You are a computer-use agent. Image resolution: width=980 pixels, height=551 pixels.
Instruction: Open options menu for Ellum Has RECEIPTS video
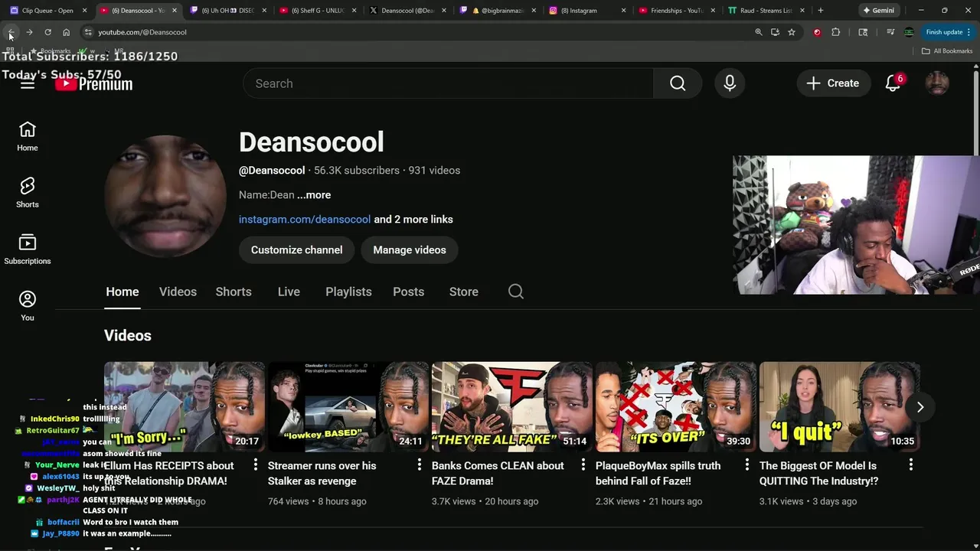tap(255, 465)
